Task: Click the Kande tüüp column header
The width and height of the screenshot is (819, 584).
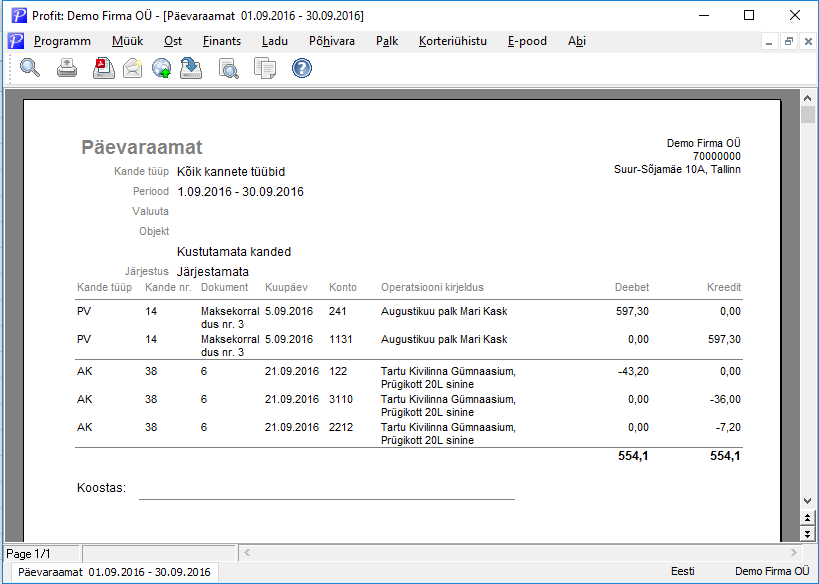Action: tap(104, 287)
